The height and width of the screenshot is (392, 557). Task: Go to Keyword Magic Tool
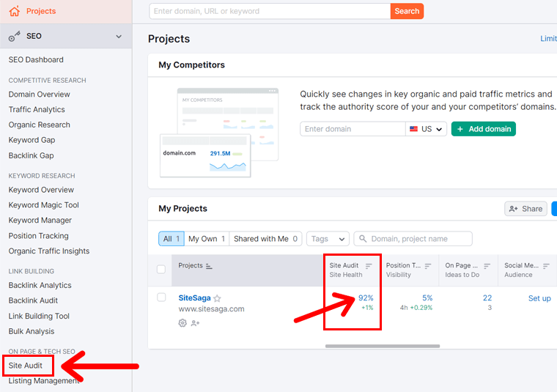click(x=44, y=205)
